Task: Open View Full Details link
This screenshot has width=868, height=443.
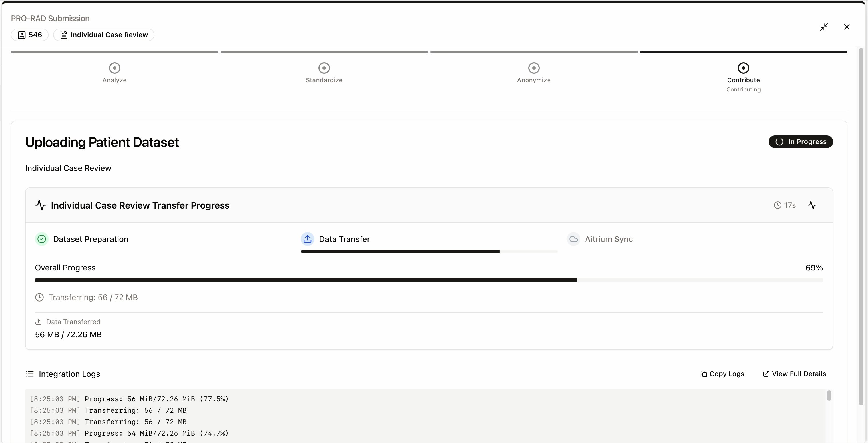Action: tap(794, 374)
